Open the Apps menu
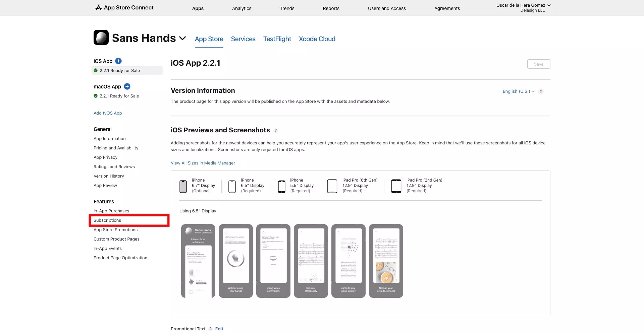 tap(198, 8)
